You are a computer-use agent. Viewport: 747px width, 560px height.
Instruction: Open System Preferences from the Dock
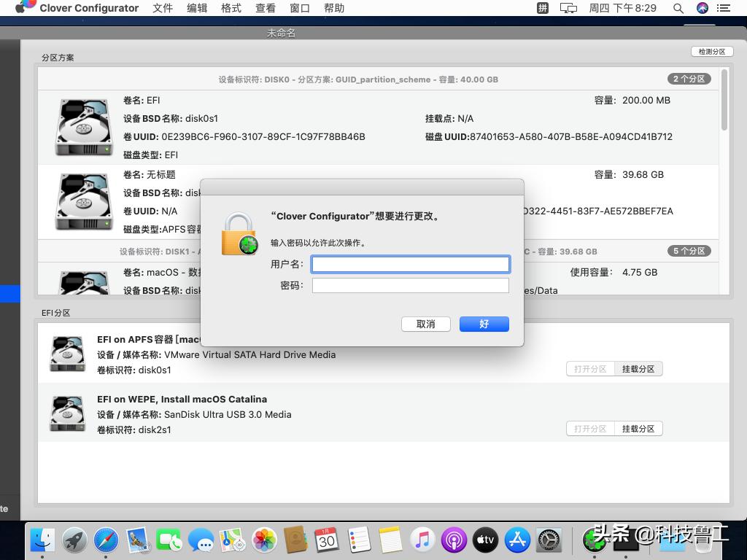click(x=548, y=540)
